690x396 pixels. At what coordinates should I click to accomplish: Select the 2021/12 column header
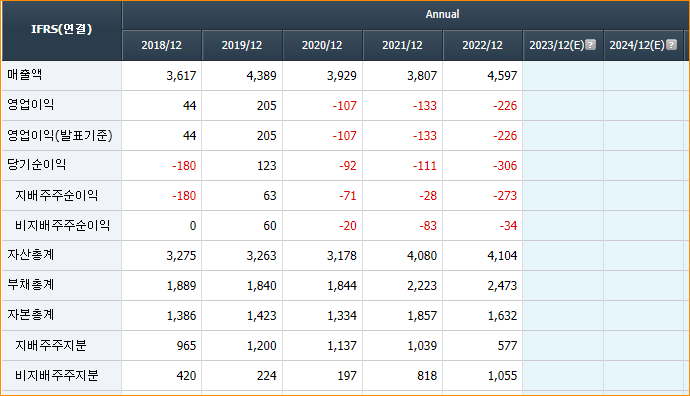point(402,45)
